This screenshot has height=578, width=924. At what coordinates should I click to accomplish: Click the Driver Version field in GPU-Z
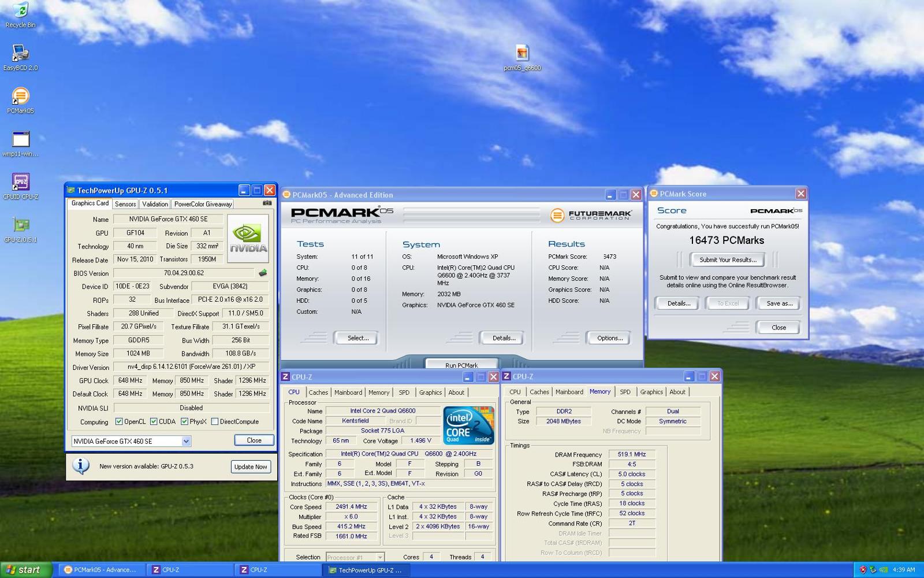point(191,366)
